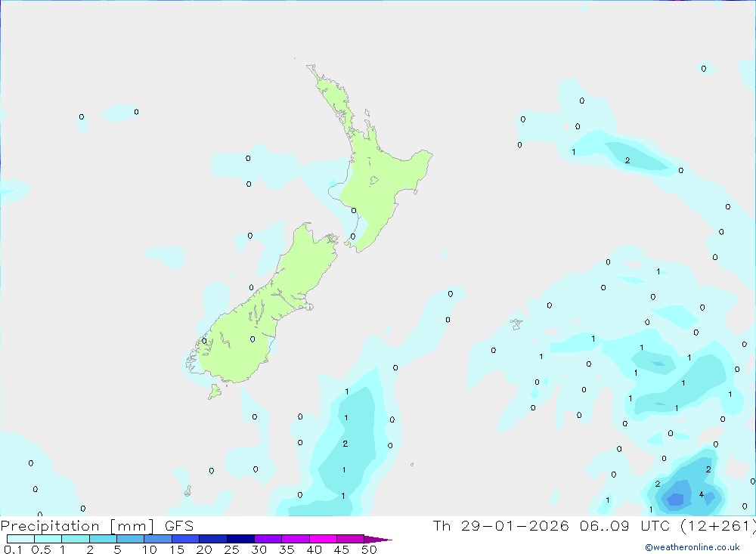Image resolution: width=756 pixels, height=554 pixels.
Task: Click the 40–45 mm magenta legend swatch
Action: 323,539
